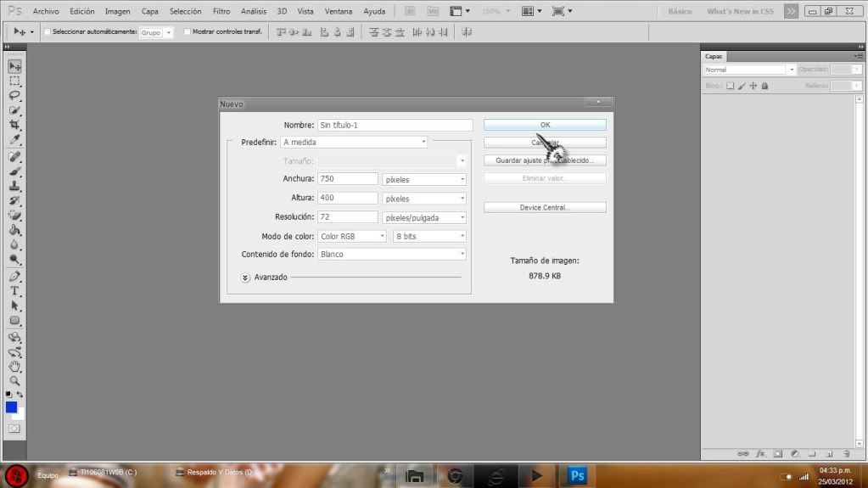
Task: Open the Filtro menu
Action: [x=221, y=11]
